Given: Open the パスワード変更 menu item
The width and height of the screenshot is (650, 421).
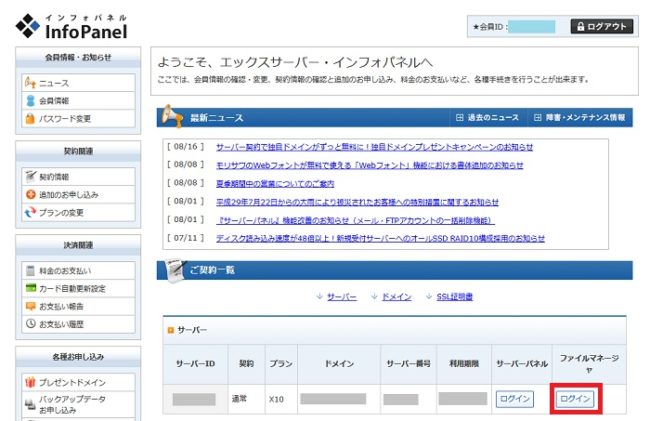Looking at the screenshot, I should (x=78, y=119).
